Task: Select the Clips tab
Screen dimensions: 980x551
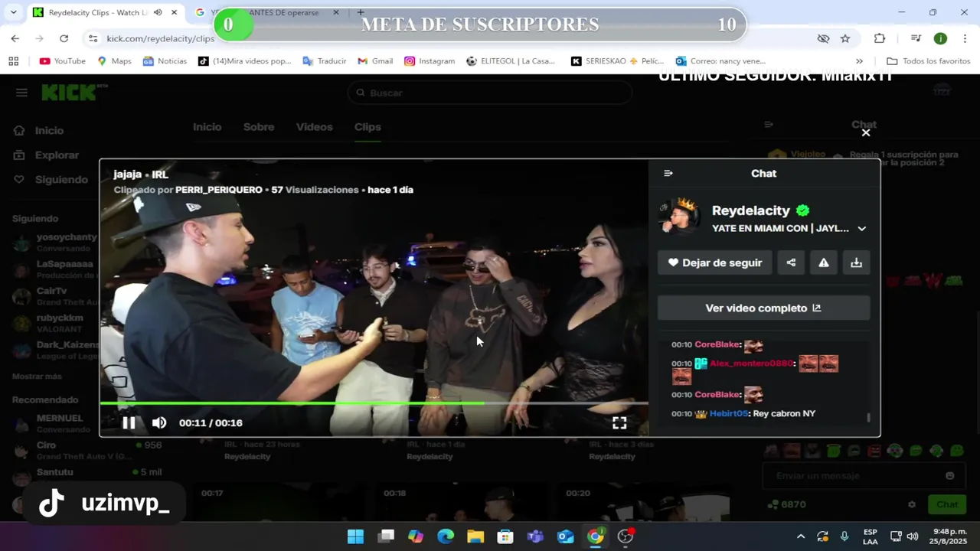Action: tap(367, 127)
